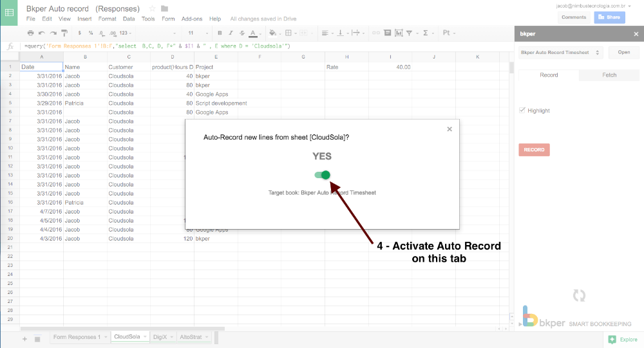Open the Data menu
The image size is (644, 348).
(x=129, y=19)
